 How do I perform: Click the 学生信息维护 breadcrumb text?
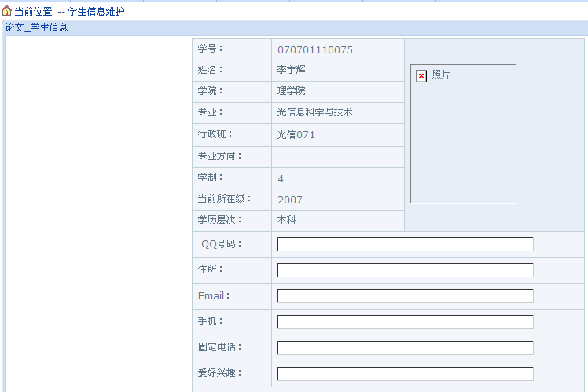tap(96, 12)
